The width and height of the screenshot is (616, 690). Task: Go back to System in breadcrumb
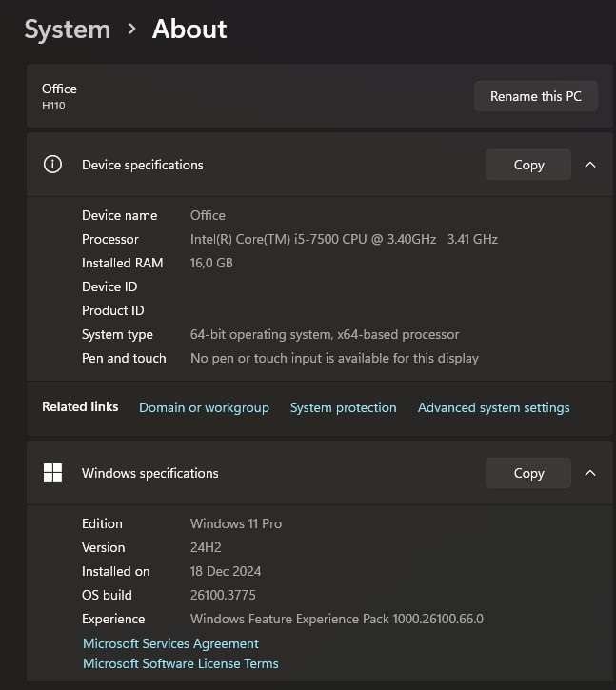click(x=68, y=30)
